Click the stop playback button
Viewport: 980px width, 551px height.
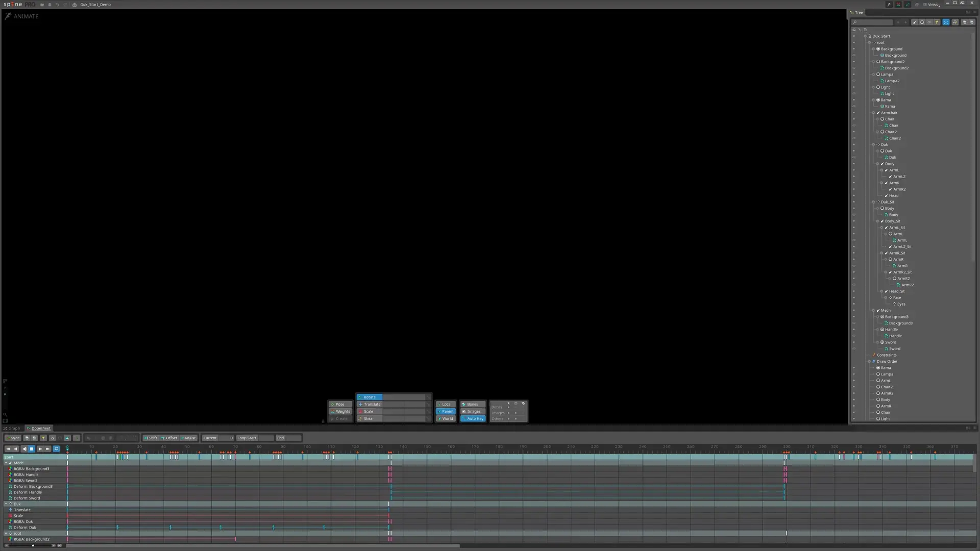[x=32, y=449]
